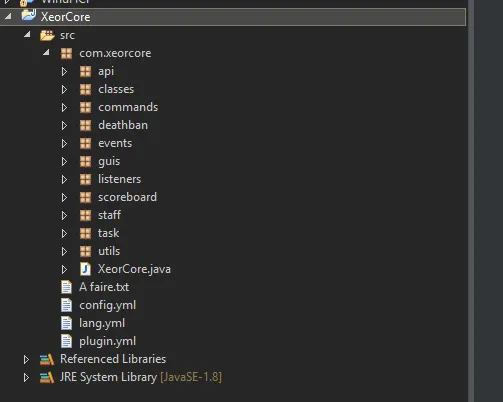Collapse the src folder arrow
The width and height of the screenshot is (503, 402).
(27, 34)
